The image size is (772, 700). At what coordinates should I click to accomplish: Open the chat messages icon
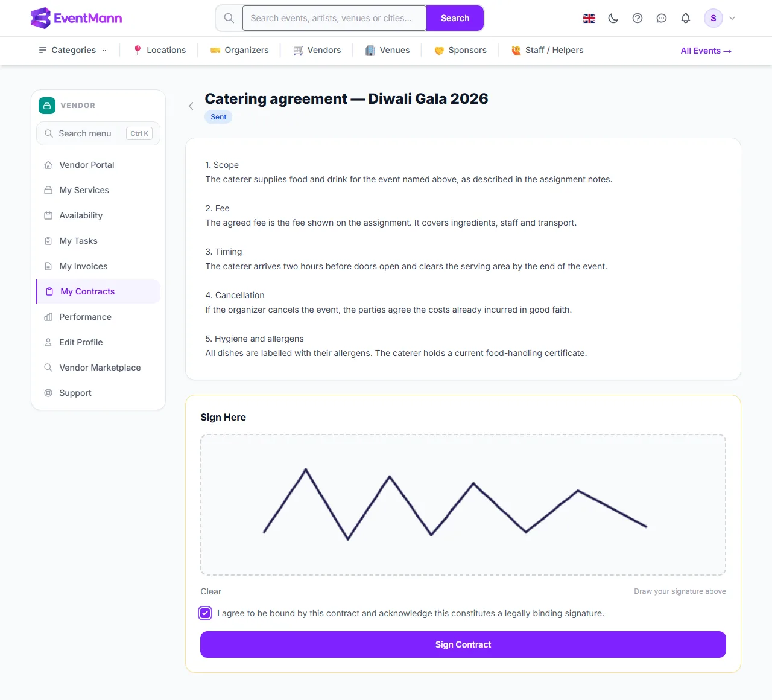click(x=662, y=18)
